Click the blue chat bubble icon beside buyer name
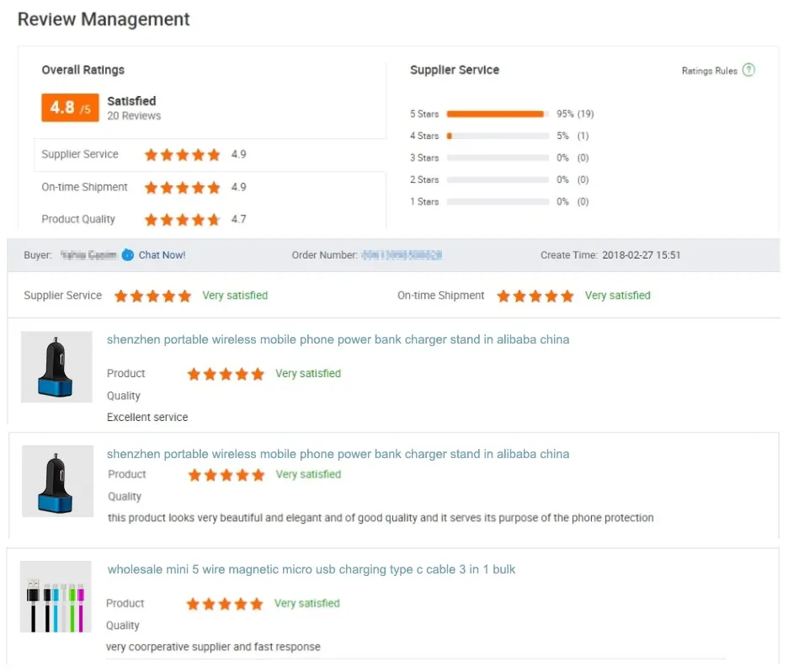 (x=128, y=255)
